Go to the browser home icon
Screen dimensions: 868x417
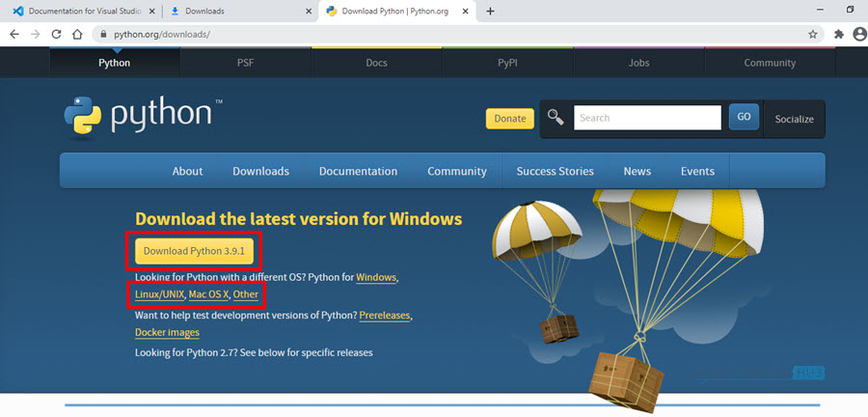[x=77, y=34]
